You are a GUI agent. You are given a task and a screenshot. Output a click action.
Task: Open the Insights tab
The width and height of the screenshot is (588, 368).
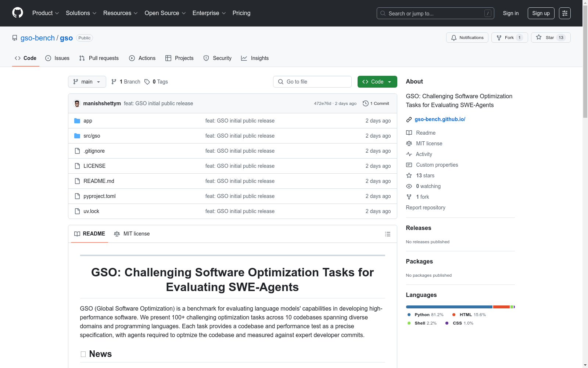pyautogui.click(x=255, y=58)
